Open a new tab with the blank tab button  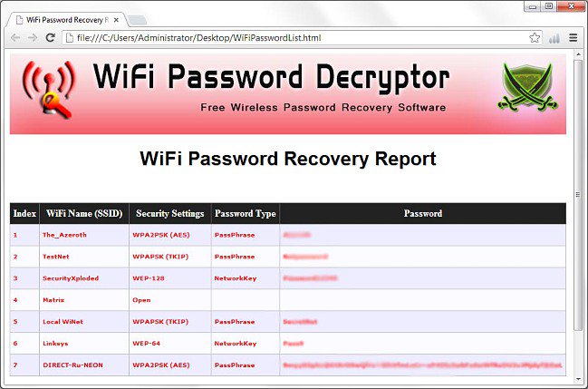point(137,19)
